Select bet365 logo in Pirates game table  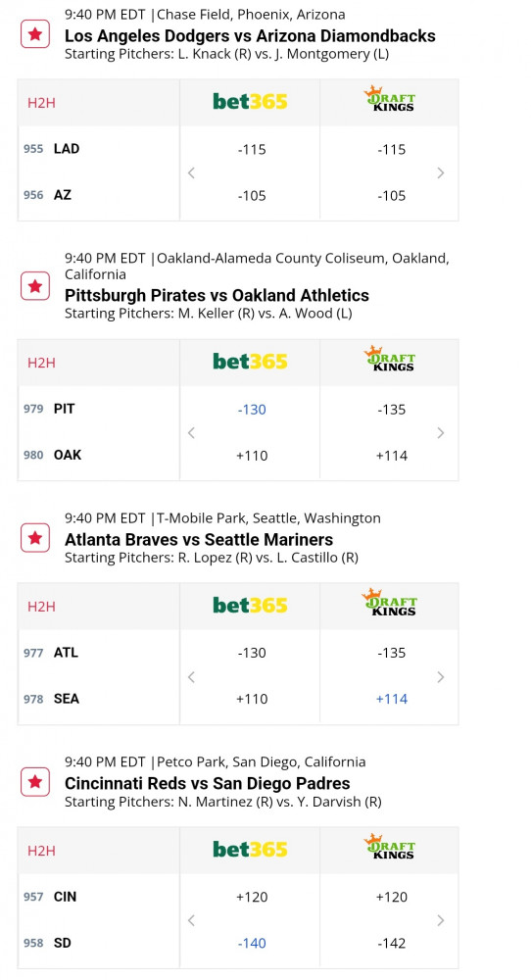250,362
